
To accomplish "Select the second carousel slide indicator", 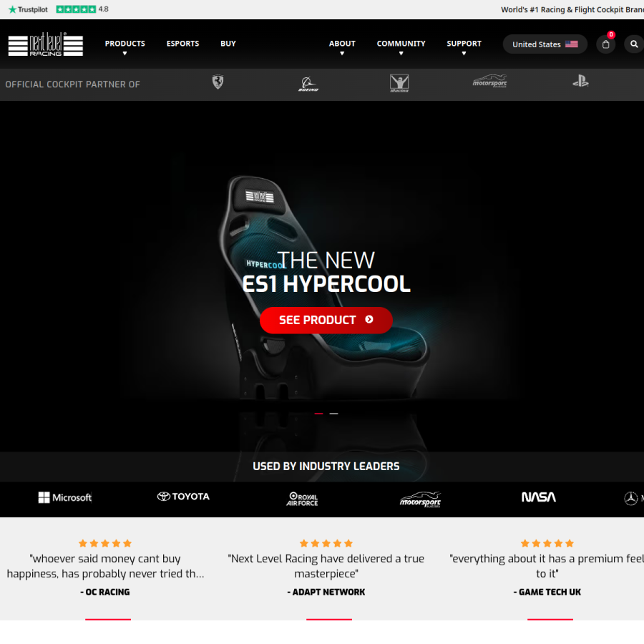I will pos(334,414).
